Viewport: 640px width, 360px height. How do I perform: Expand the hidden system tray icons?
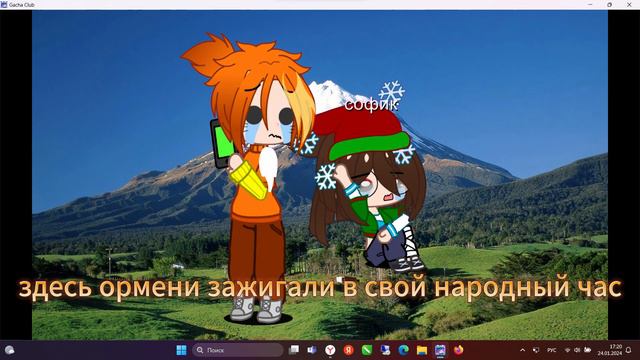point(522,350)
